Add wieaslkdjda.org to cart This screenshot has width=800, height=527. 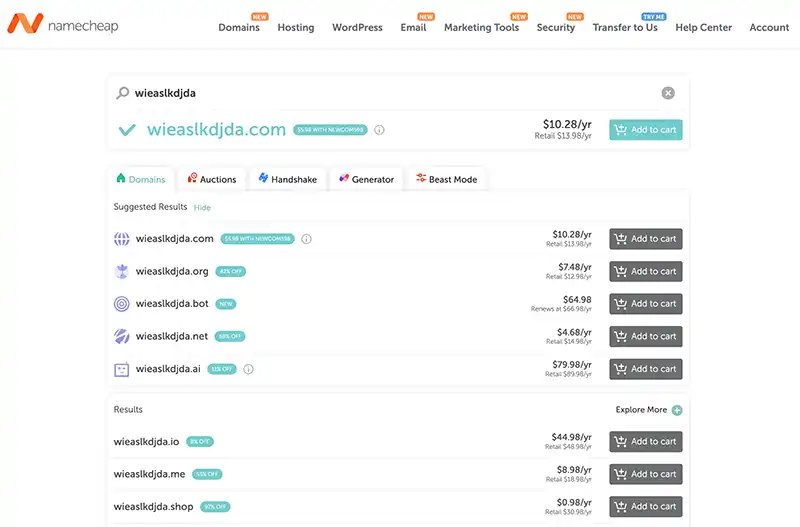coord(645,271)
